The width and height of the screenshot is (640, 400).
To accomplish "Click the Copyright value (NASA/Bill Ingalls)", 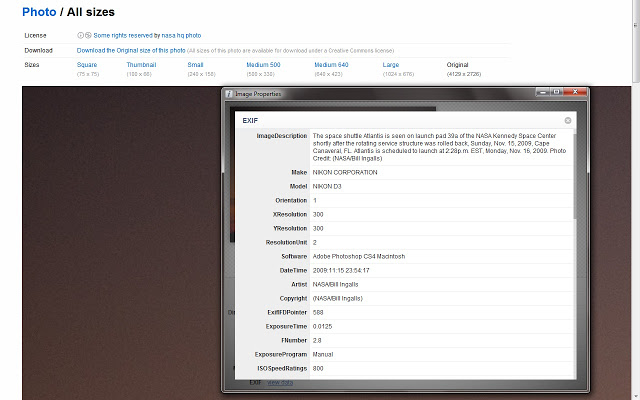I will click(x=338, y=298).
